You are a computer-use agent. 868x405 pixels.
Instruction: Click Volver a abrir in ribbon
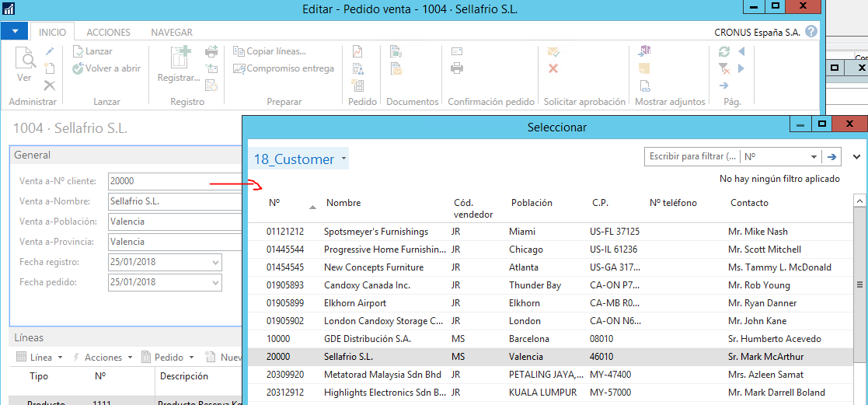(x=106, y=68)
